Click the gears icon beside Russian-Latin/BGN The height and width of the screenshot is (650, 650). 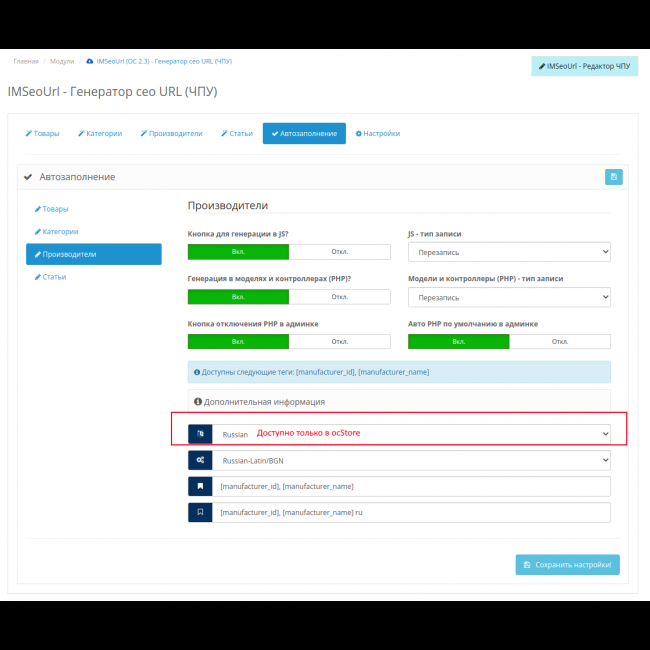[x=200, y=460]
